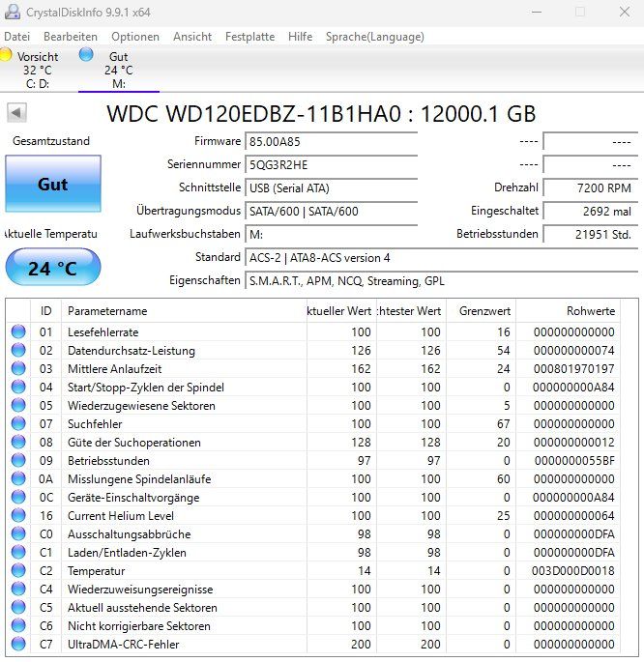
Task: Click the Firmware field 85.00A85
Action: [331, 141]
